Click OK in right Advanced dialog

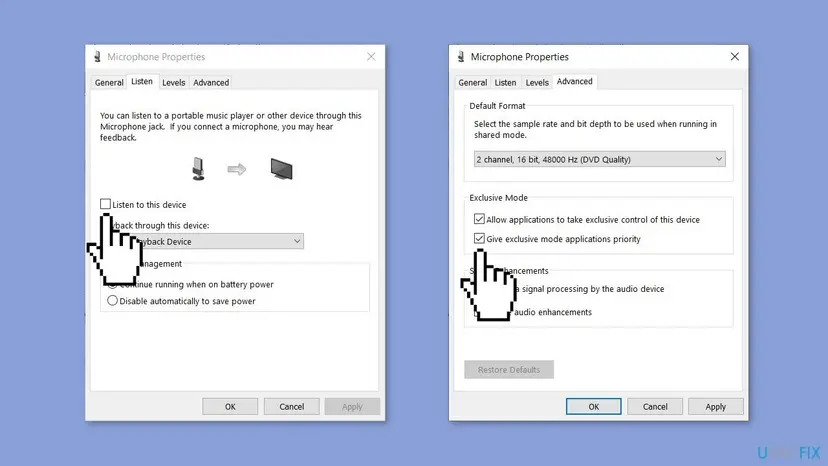point(594,406)
